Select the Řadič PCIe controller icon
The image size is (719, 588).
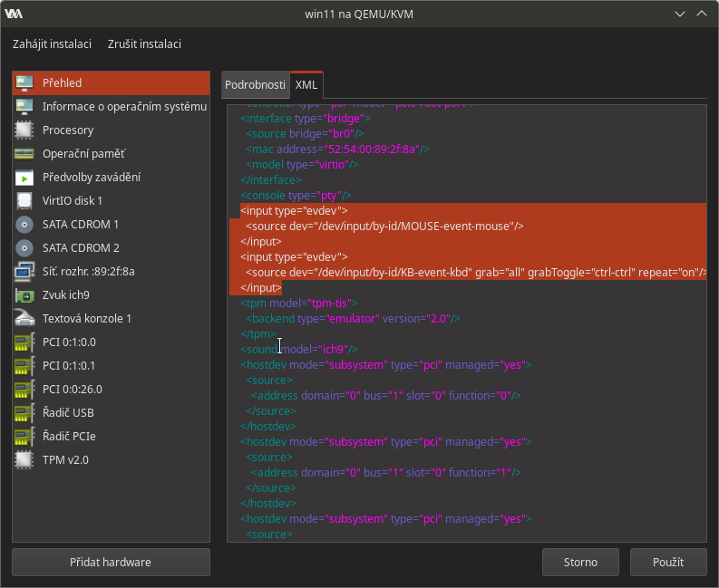coord(24,437)
